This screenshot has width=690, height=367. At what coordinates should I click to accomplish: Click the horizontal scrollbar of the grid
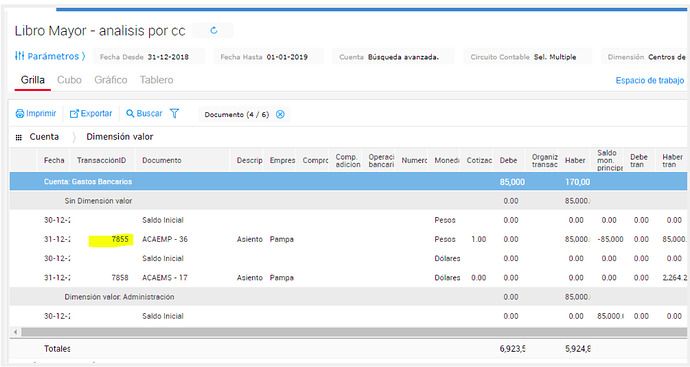tap(354, 332)
